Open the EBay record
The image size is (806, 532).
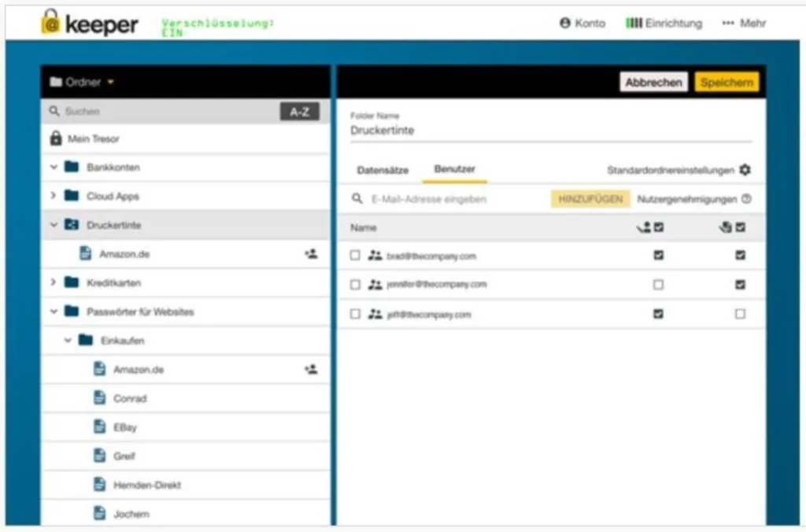(186, 427)
